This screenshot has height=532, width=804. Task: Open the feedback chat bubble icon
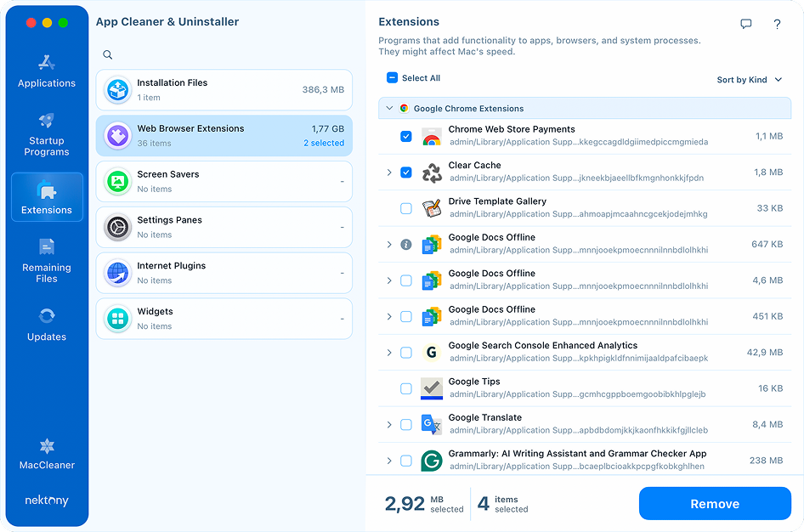(745, 24)
